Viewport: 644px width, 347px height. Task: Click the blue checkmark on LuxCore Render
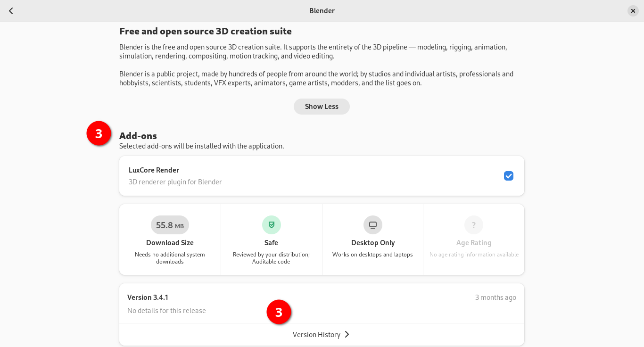coord(509,176)
